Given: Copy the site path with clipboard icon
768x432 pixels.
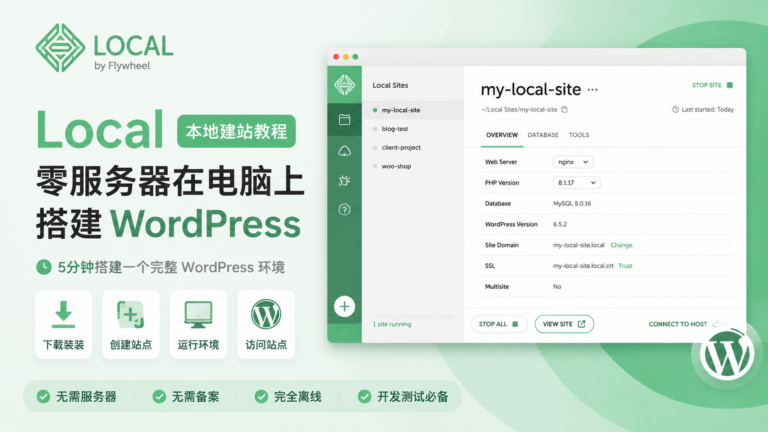Looking at the screenshot, I should (x=564, y=110).
